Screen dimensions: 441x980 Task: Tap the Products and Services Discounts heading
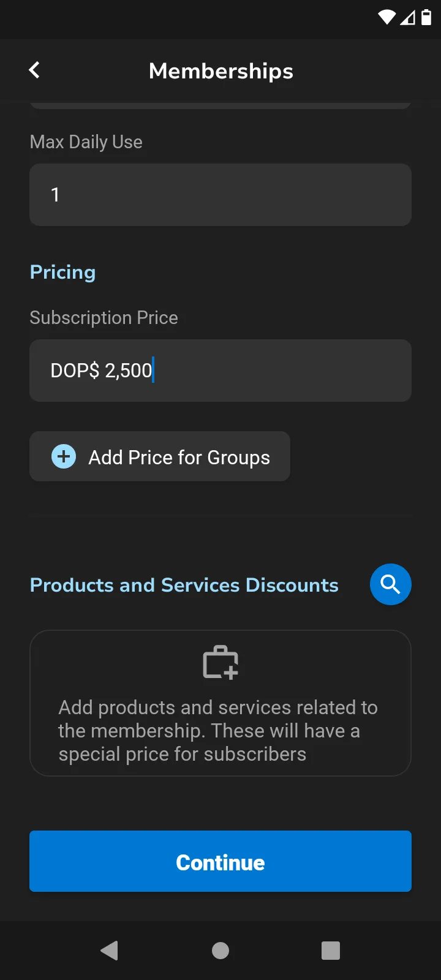point(184,585)
